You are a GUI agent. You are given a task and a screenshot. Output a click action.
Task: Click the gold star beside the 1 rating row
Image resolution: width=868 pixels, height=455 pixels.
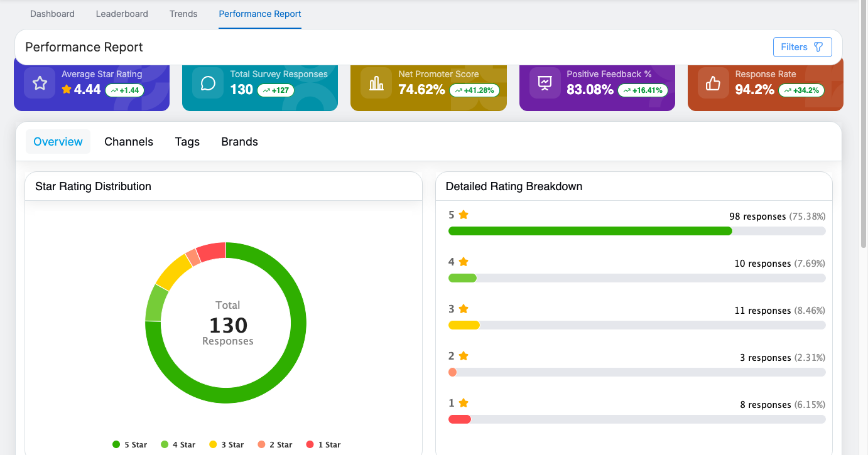pos(464,403)
